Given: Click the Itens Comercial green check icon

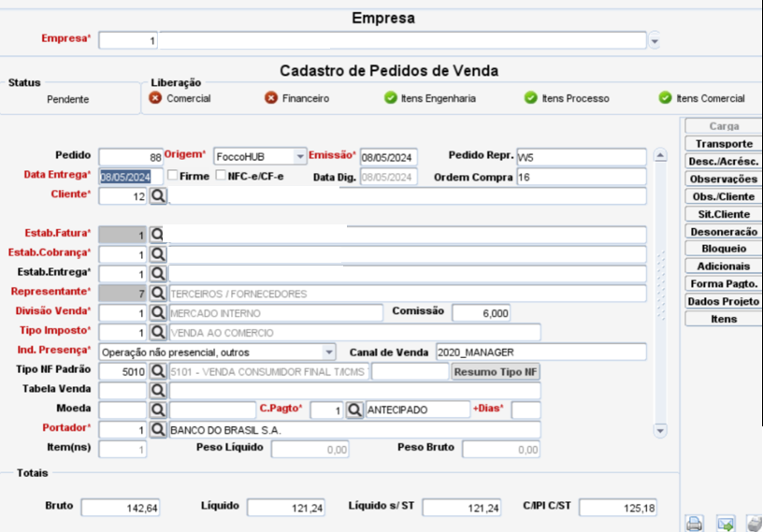Looking at the screenshot, I should point(665,98).
